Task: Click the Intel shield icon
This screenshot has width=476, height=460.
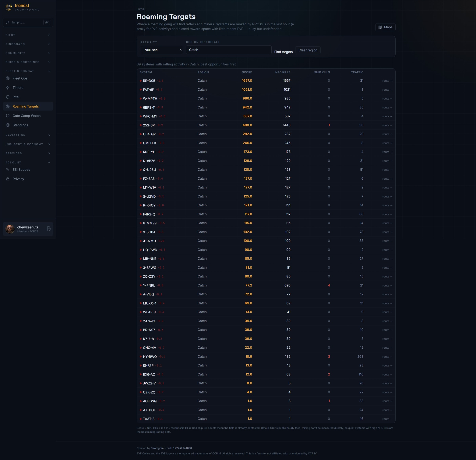Action: (8, 97)
